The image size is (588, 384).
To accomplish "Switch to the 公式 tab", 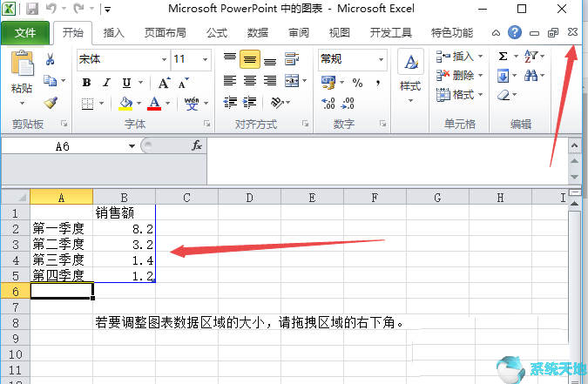I will tap(217, 33).
